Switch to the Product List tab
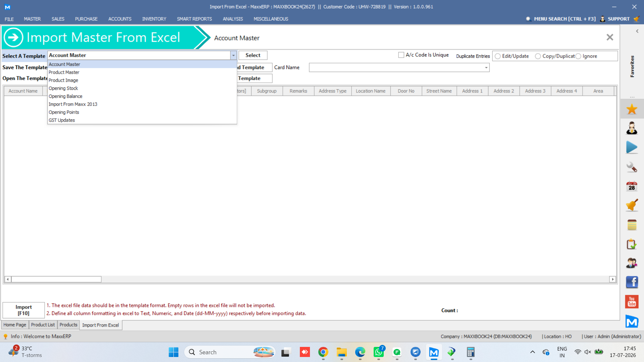The height and width of the screenshot is (362, 644). pyautogui.click(x=43, y=325)
